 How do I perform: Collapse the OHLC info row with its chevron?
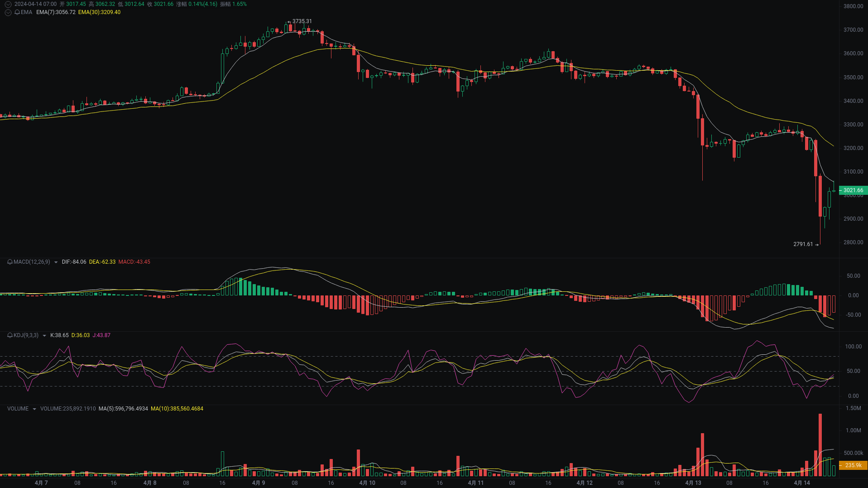(x=7, y=4)
